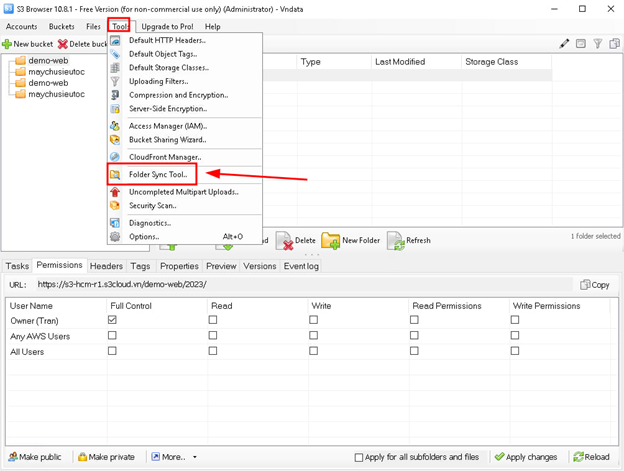Image resolution: width=624 pixels, height=471 pixels.
Task: Click Make private lock button
Action: [x=106, y=457]
